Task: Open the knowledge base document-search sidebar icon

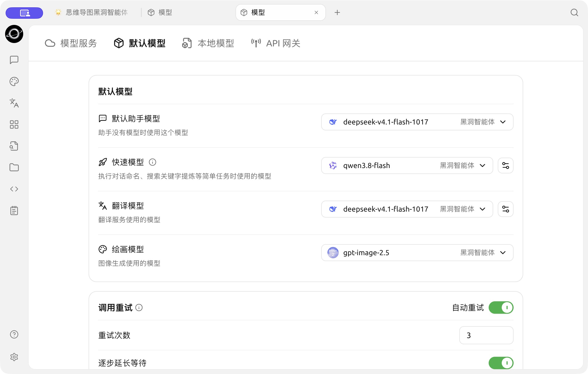Action: point(14,146)
